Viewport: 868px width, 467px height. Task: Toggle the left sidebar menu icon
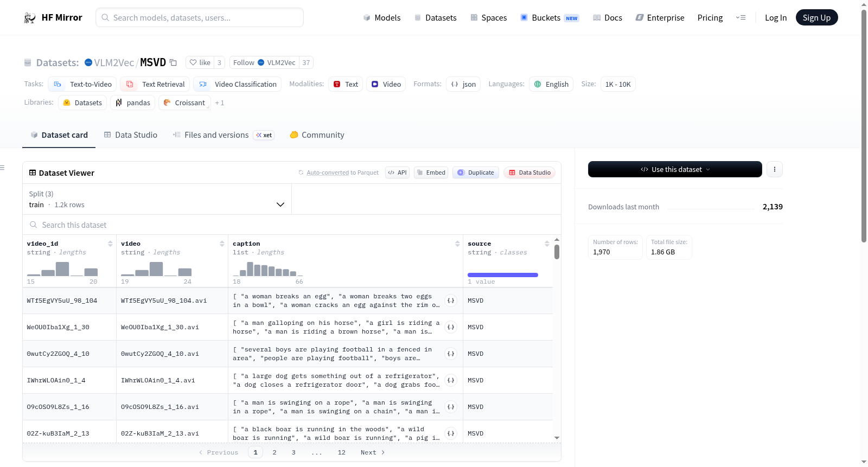tap(2, 168)
